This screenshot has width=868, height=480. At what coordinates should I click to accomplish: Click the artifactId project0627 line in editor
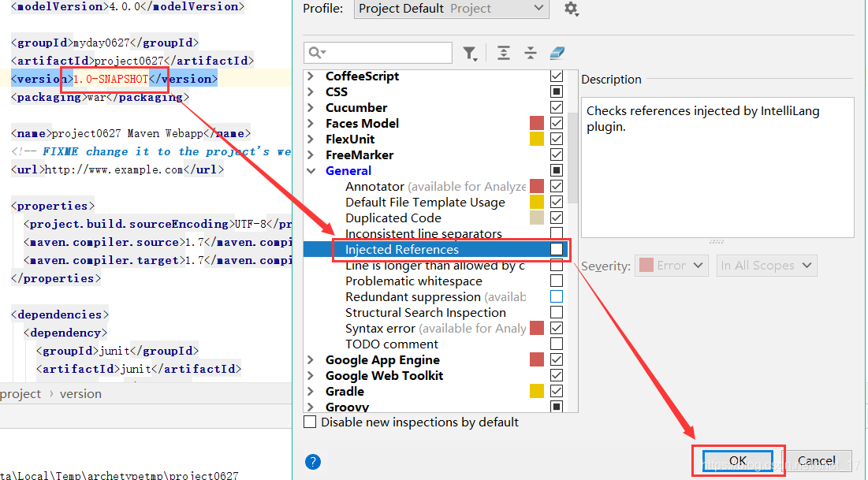[132, 61]
